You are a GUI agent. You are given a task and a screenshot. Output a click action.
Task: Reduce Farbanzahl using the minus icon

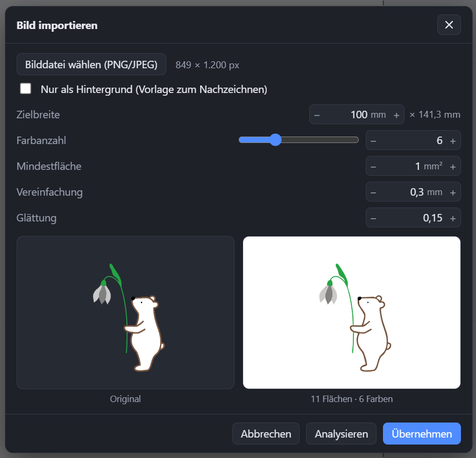click(373, 141)
